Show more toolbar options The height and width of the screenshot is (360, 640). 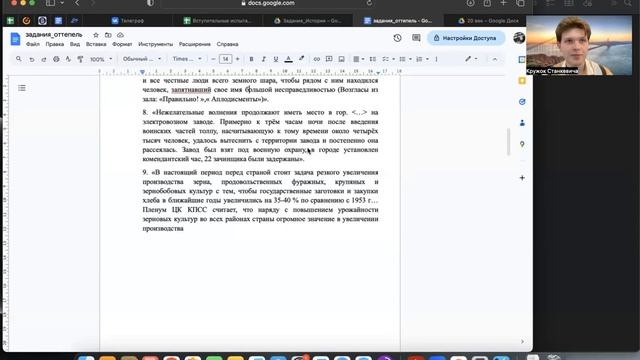tap(436, 59)
